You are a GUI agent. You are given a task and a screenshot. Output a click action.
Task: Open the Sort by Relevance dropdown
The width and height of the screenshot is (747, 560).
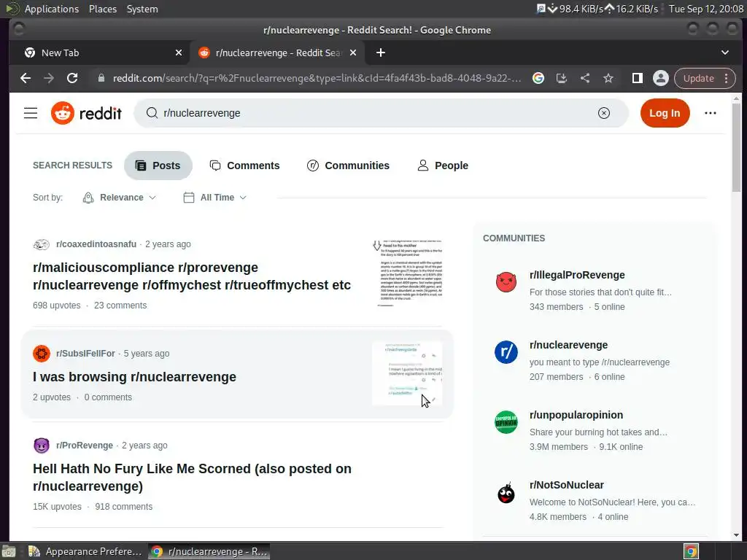pos(119,197)
